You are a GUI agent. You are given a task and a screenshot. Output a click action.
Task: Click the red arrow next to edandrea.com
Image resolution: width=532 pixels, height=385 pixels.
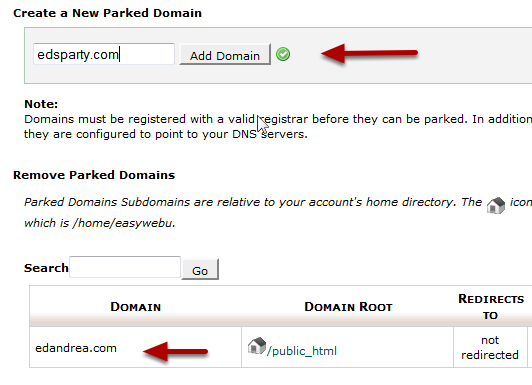pos(175,351)
